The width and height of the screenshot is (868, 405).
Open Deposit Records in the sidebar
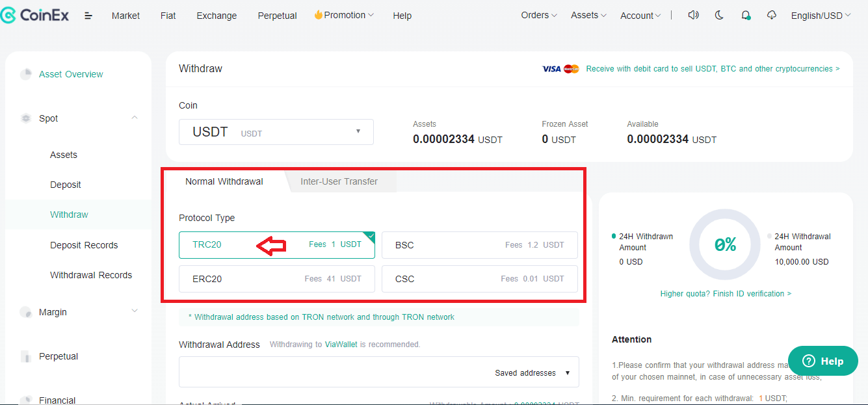(84, 245)
